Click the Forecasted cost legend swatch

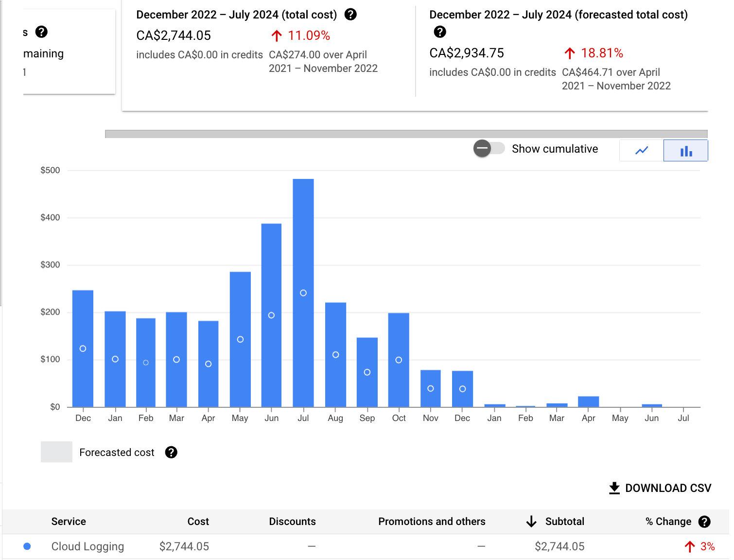pyautogui.click(x=56, y=452)
